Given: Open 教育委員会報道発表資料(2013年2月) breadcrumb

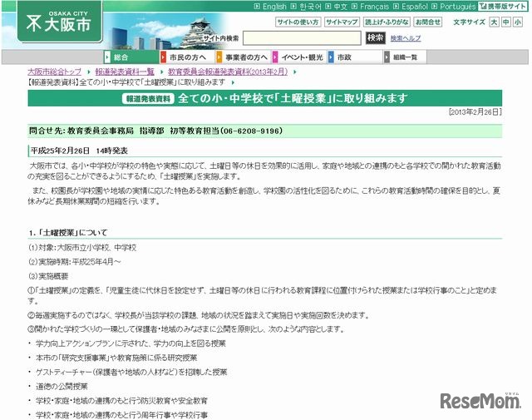Looking at the screenshot, I should [x=228, y=72].
